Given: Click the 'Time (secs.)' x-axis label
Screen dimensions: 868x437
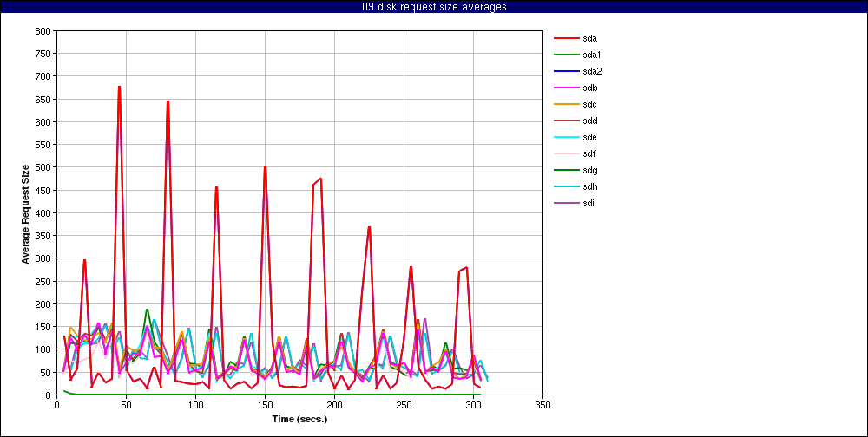Looking at the screenshot, I should click(x=299, y=419).
